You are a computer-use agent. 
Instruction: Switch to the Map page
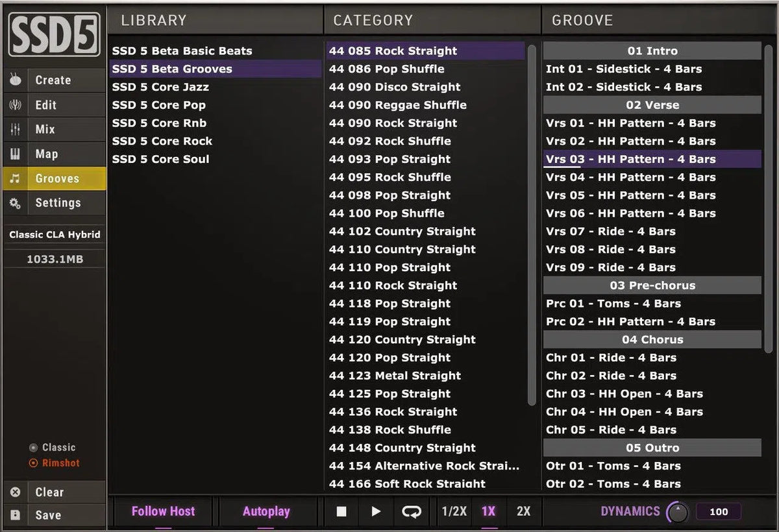[x=47, y=154]
